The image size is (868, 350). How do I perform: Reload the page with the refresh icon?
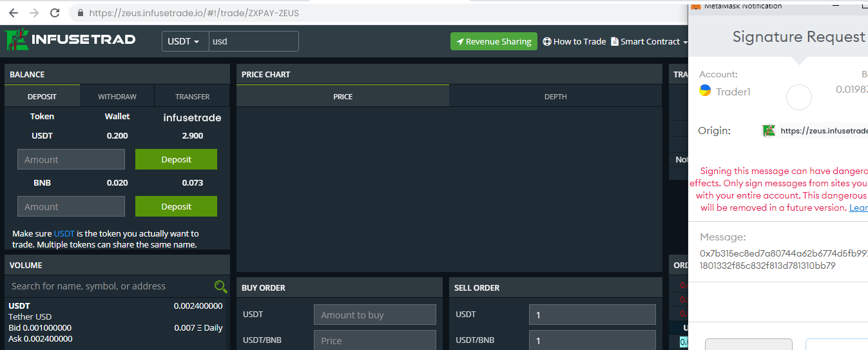pyautogui.click(x=55, y=13)
